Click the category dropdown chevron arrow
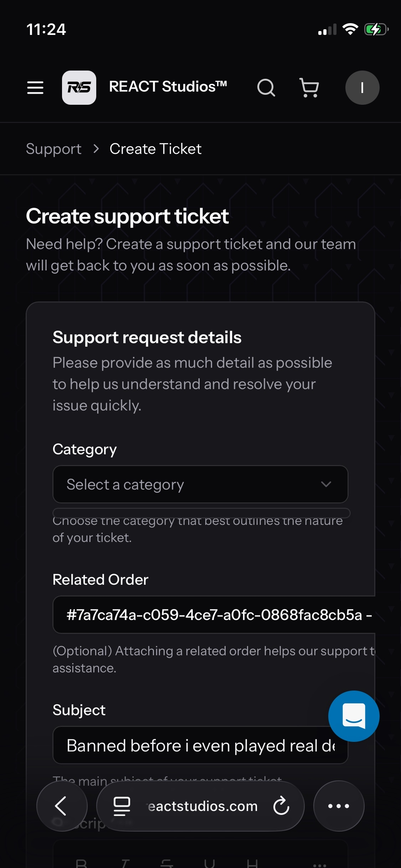Screen dimensions: 401x868 click(326, 484)
